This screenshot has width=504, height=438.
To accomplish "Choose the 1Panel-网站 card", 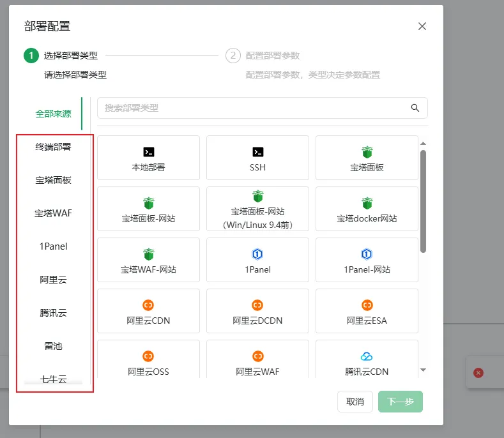I will [367, 260].
